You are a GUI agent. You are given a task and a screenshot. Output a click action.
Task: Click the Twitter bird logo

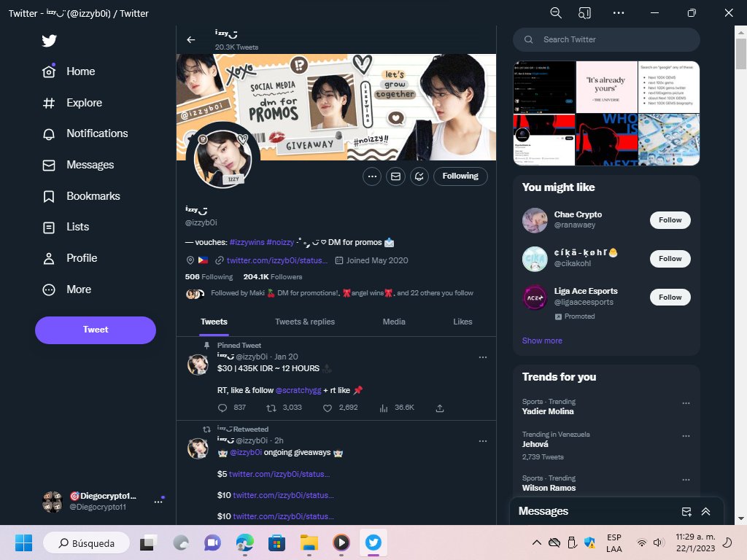click(x=49, y=41)
